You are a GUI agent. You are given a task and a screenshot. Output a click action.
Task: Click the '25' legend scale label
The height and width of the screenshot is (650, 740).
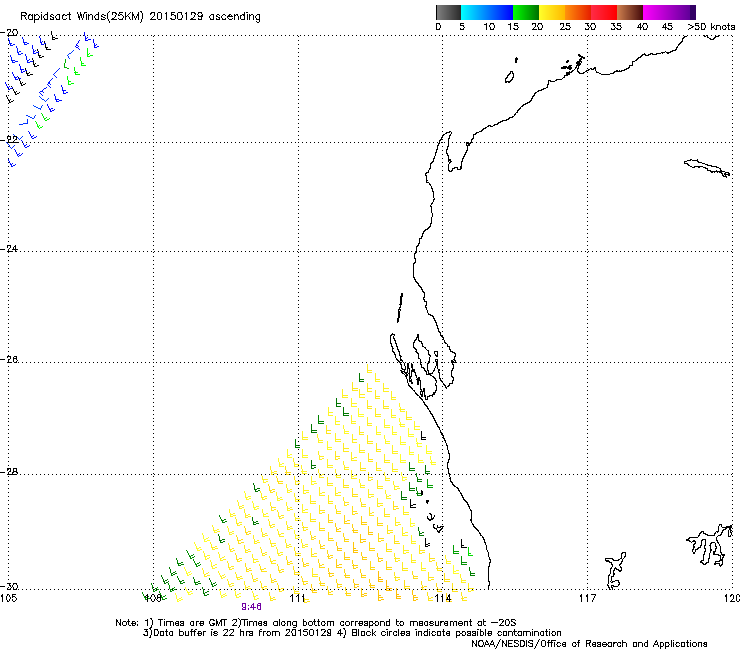point(565,27)
